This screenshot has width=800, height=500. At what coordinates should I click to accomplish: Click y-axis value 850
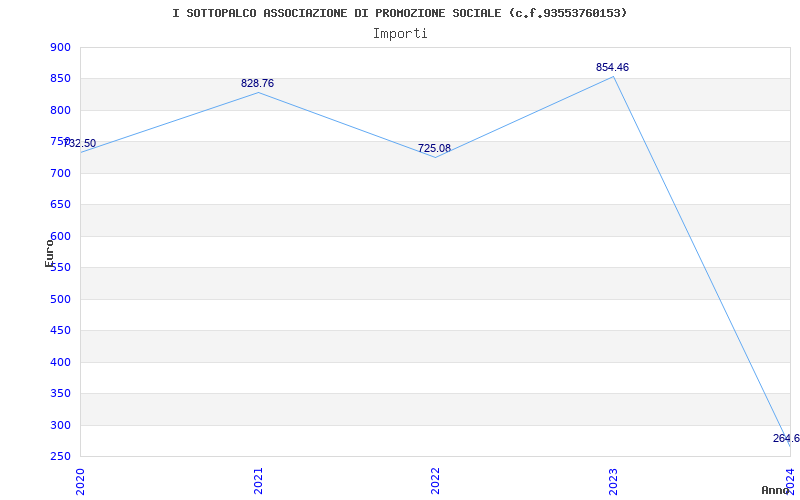point(61,79)
